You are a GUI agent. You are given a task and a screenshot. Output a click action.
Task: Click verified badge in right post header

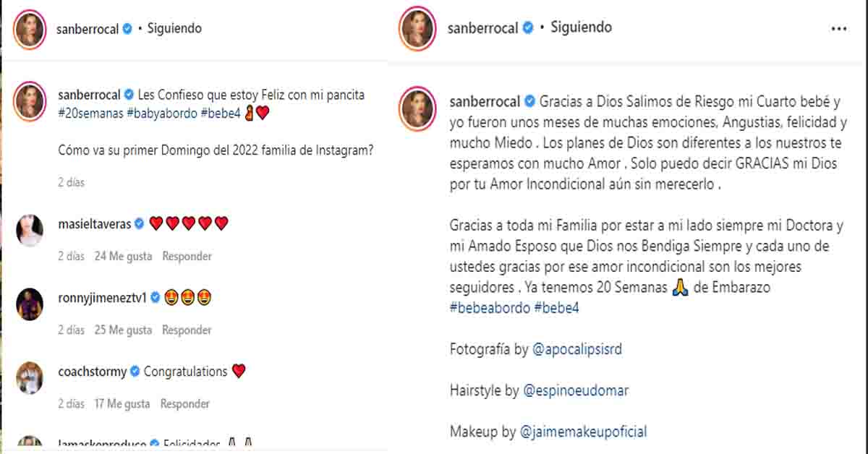pos(528,28)
